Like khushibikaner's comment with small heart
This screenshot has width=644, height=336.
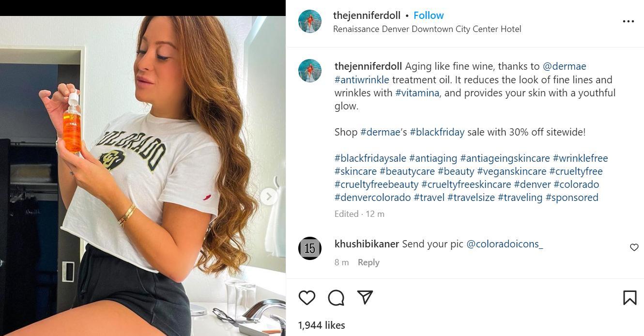[634, 247]
